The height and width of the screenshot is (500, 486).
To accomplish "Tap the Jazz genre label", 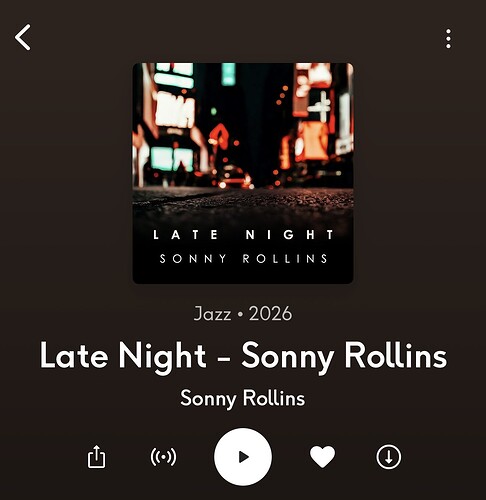I will click(212, 314).
